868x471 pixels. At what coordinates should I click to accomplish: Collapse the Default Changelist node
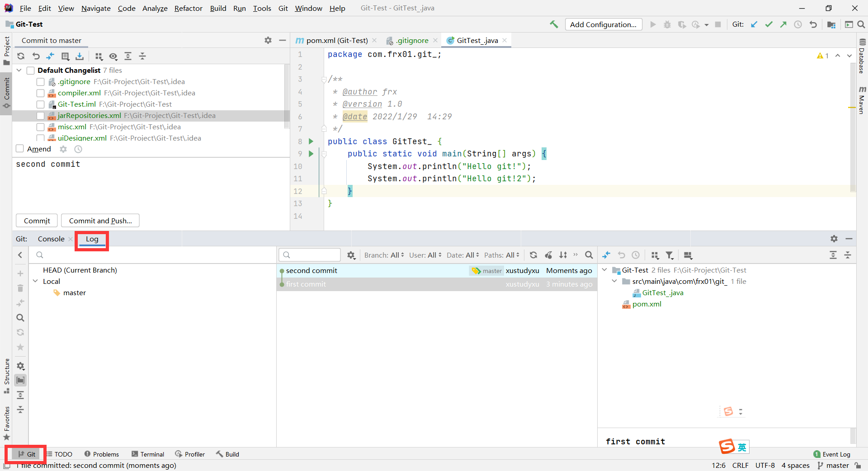pyautogui.click(x=19, y=71)
